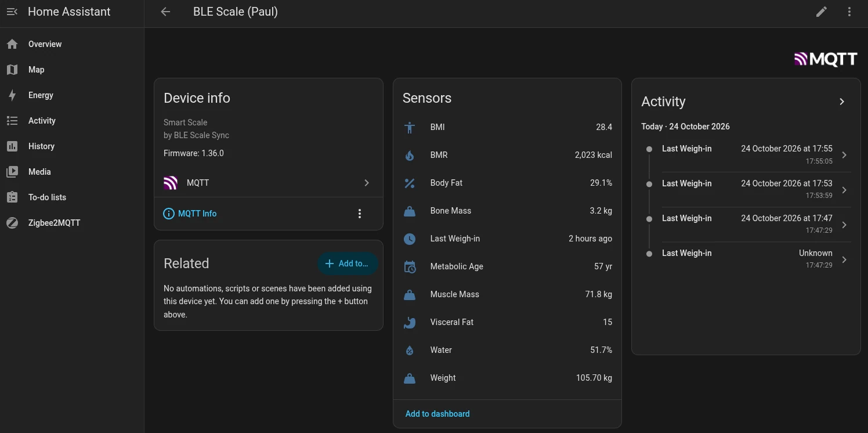Click the Energy lightning bolt icon

[12, 95]
